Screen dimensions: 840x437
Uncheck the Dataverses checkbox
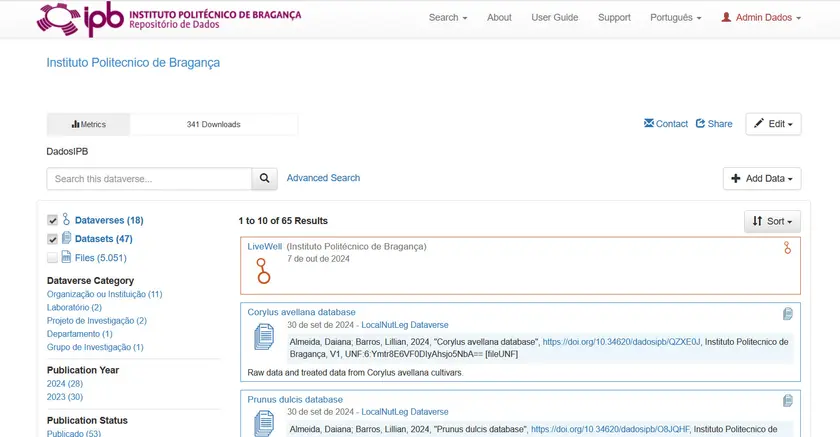pos(53,220)
